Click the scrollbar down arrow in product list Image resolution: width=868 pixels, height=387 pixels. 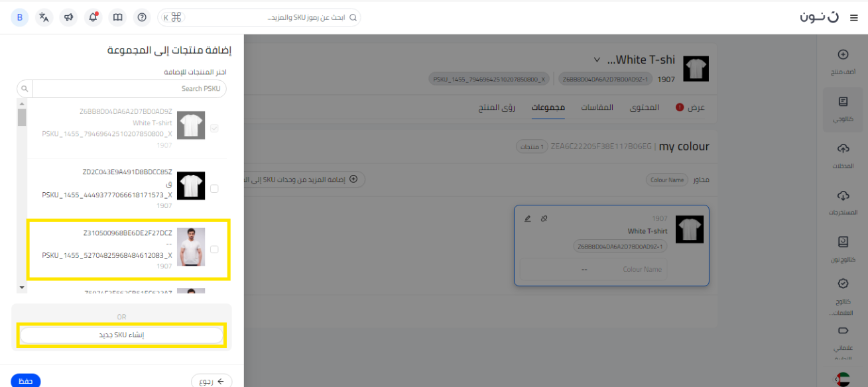point(22,288)
